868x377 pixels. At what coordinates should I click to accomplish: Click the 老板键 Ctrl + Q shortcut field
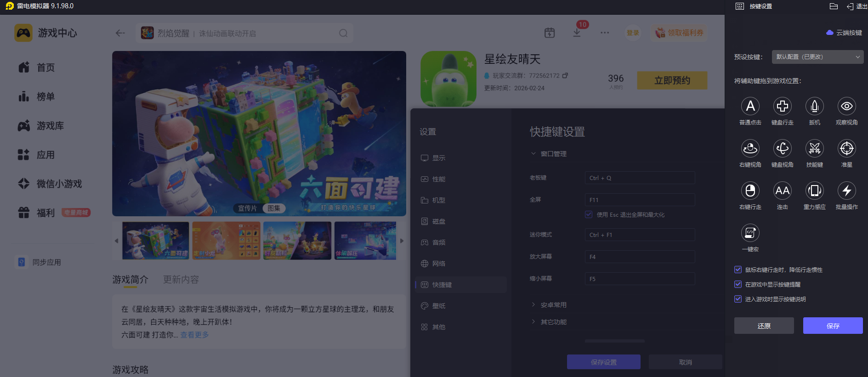pos(640,178)
